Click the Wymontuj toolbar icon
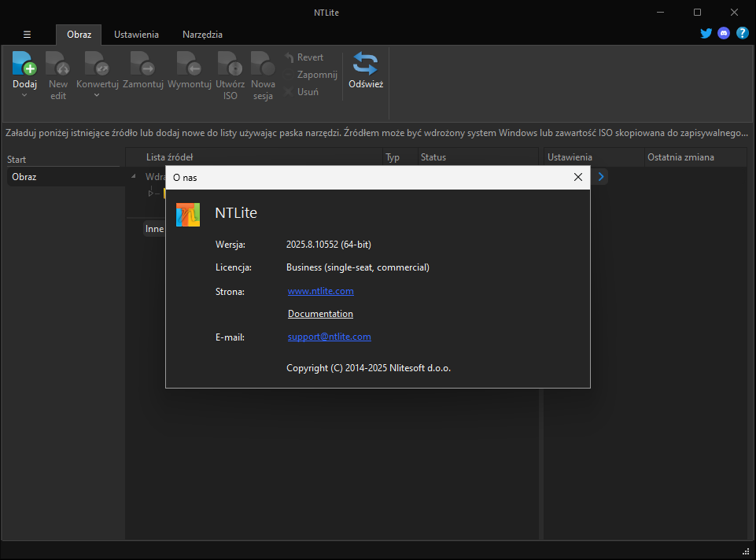The width and height of the screenshot is (756, 560). [189, 64]
